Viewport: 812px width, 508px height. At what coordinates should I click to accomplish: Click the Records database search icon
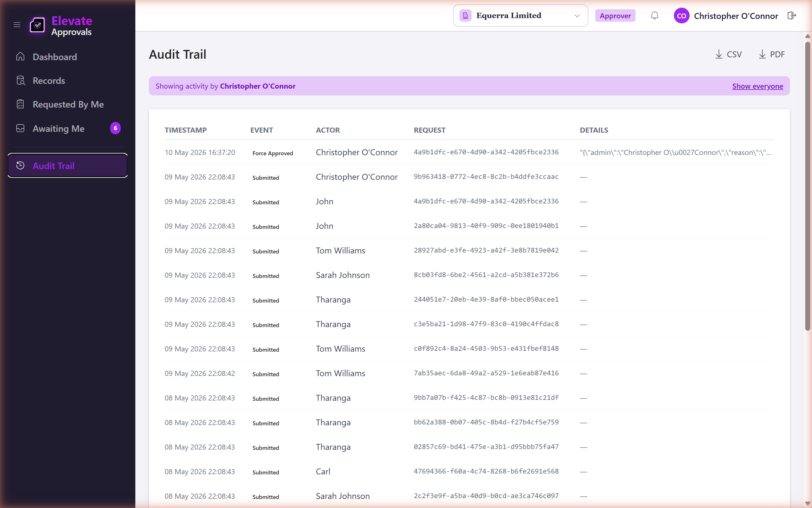tap(21, 81)
